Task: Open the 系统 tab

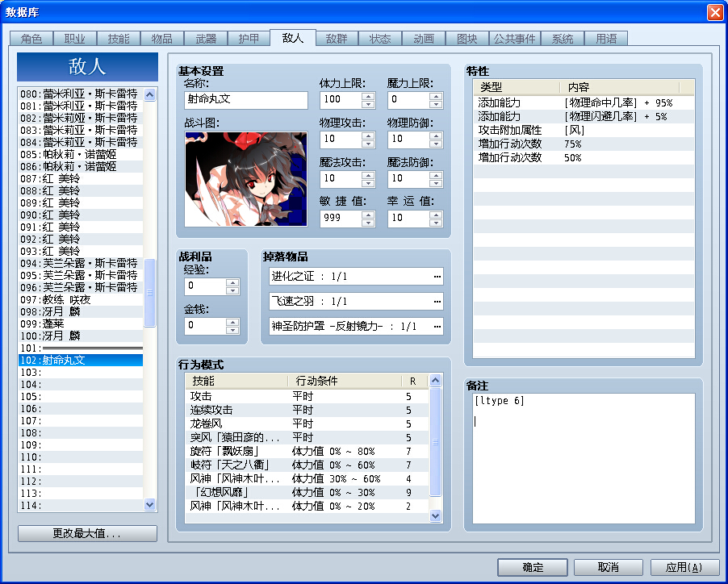Action: 563,39
